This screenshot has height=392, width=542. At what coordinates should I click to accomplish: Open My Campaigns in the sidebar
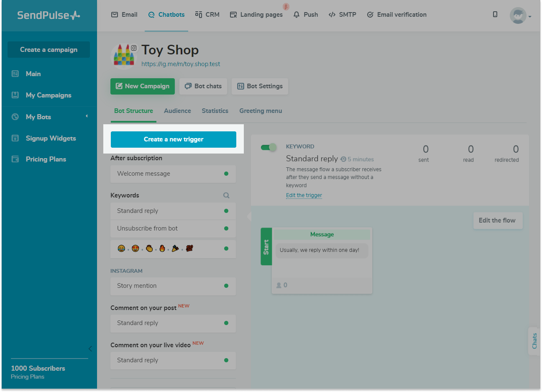(x=49, y=95)
